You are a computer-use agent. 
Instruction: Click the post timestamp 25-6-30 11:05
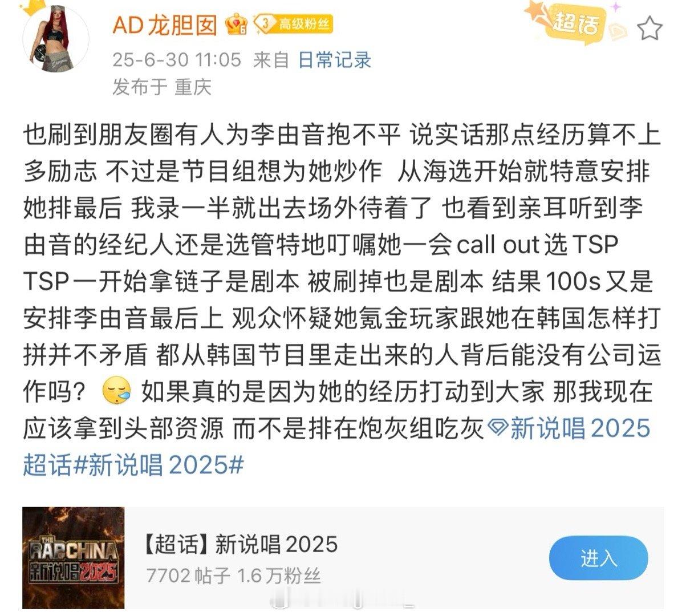tap(177, 60)
